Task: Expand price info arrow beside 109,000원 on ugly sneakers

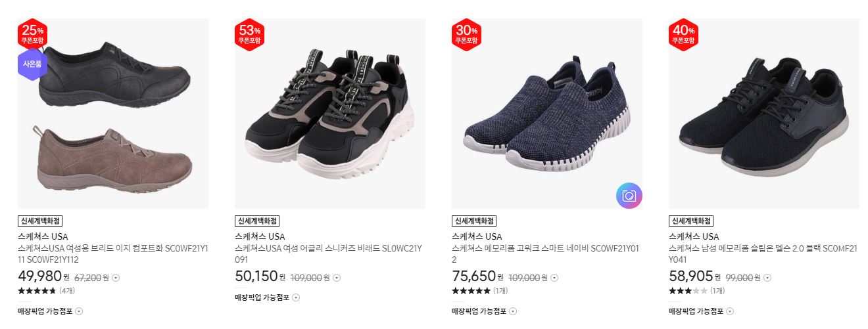Action: pyautogui.click(x=336, y=278)
